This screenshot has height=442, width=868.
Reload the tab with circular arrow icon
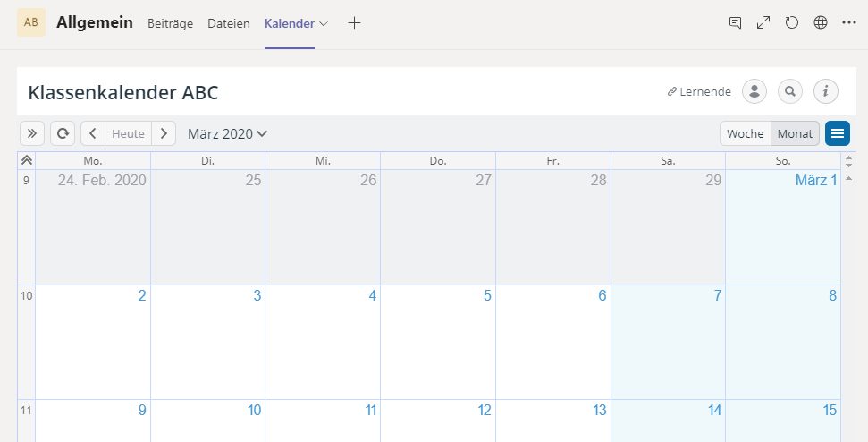coord(792,22)
